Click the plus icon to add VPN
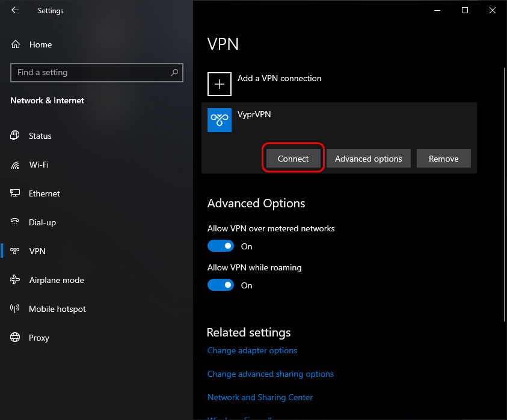This screenshot has width=507, height=420. [x=220, y=84]
